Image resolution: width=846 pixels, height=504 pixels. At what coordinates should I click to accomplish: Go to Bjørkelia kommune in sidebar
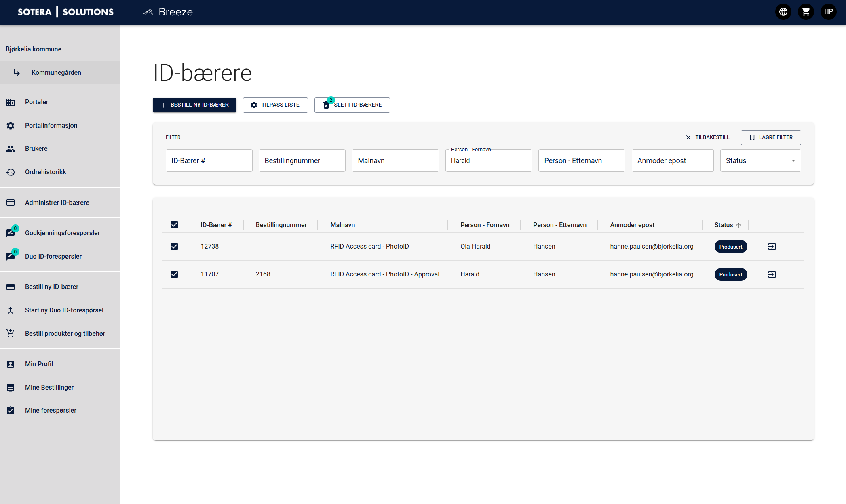pos(34,49)
